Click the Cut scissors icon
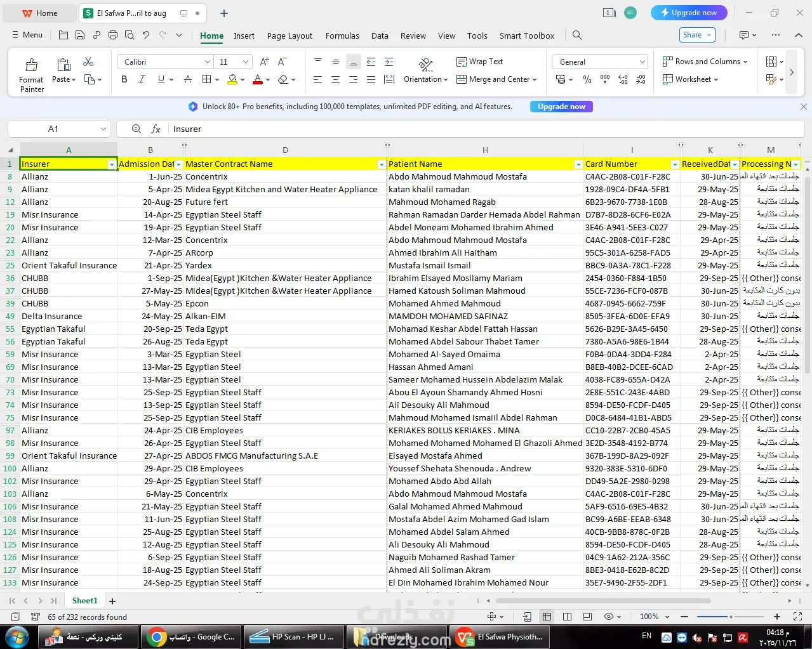Image resolution: width=812 pixels, height=649 pixels. pyautogui.click(x=88, y=62)
